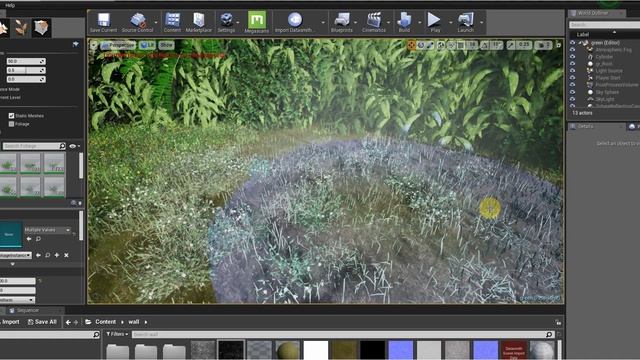Viewport: 640px width, 360px height.
Task: Select the SkyLight actor in World Outliner
Action: coord(604,99)
